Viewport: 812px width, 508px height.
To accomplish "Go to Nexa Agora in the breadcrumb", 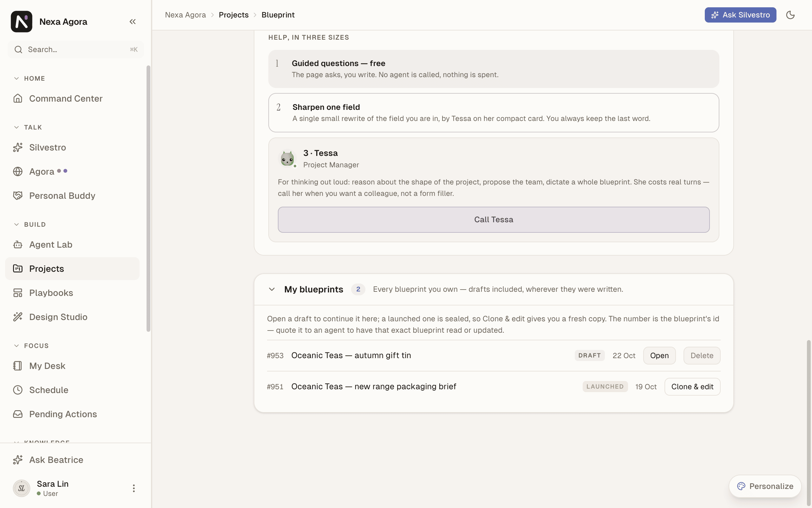I will click(185, 15).
